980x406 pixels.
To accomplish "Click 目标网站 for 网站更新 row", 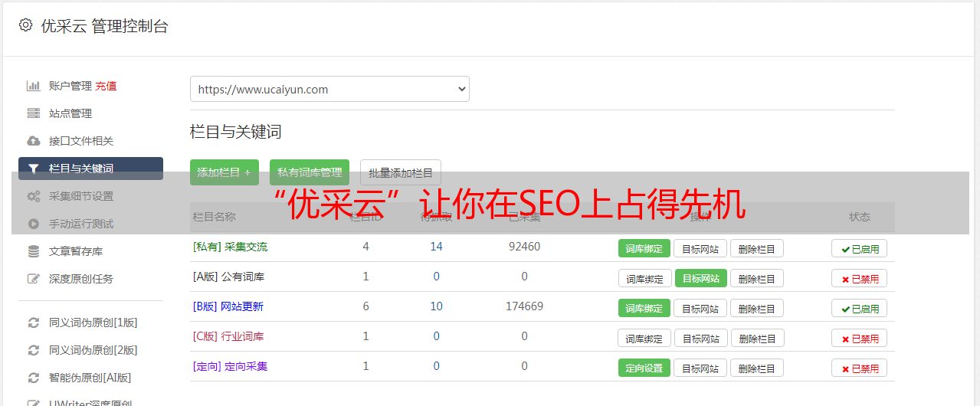I will pos(700,308).
